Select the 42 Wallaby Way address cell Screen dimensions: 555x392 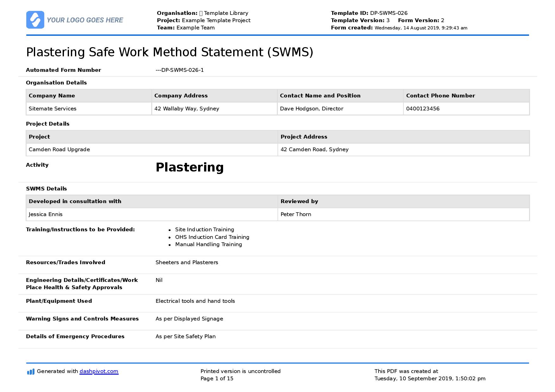point(187,109)
